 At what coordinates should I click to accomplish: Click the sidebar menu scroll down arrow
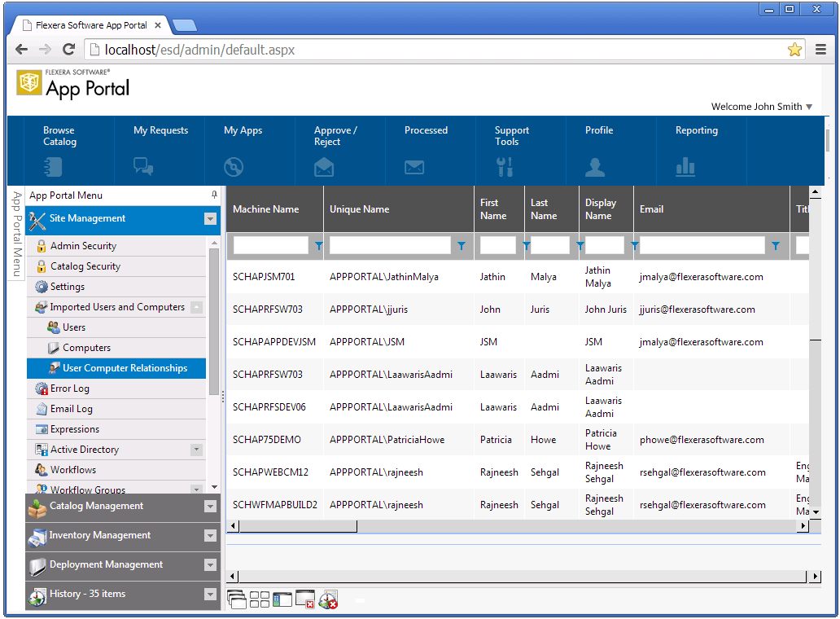coord(214,487)
